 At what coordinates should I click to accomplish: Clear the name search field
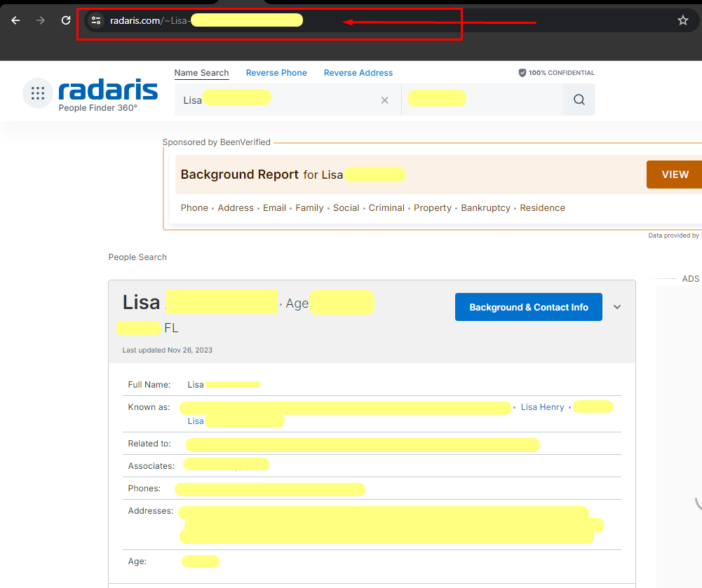pyautogui.click(x=384, y=100)
